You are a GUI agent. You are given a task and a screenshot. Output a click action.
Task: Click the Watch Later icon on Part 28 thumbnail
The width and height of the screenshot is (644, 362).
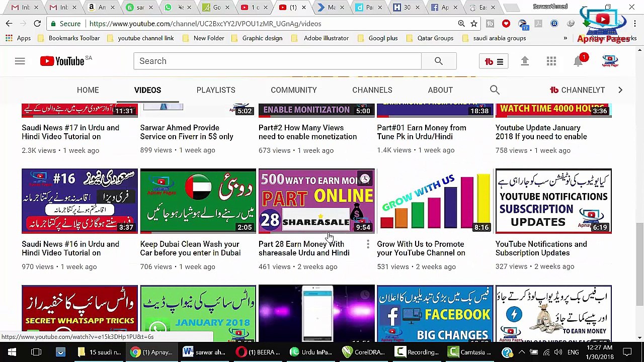(x=365, y=179)
